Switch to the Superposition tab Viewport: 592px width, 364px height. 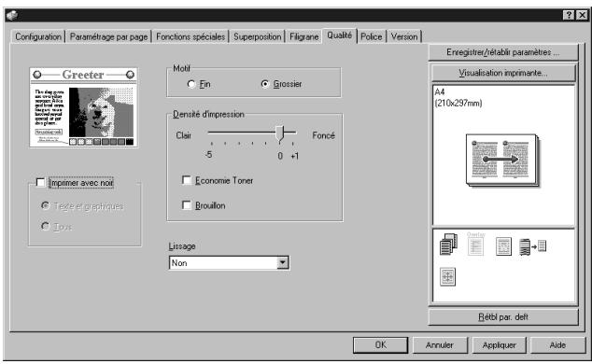(257, 36)
